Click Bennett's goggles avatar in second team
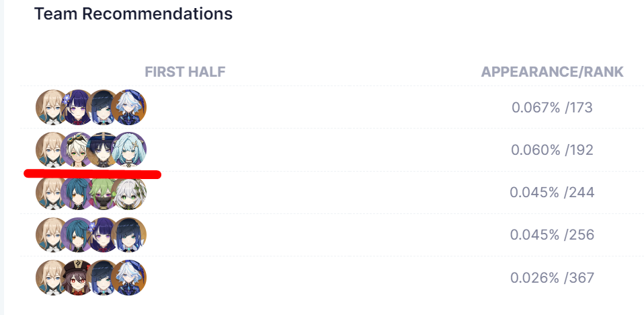This screenshot has width=644, height=315. (78, 149)
